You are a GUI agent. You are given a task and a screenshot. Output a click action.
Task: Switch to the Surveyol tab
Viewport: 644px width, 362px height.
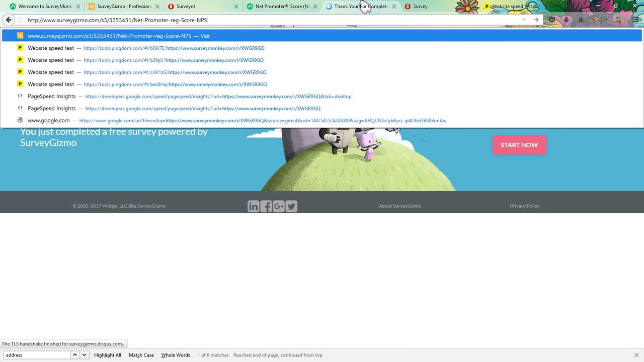pyautogui.click(x=202, y=7)
